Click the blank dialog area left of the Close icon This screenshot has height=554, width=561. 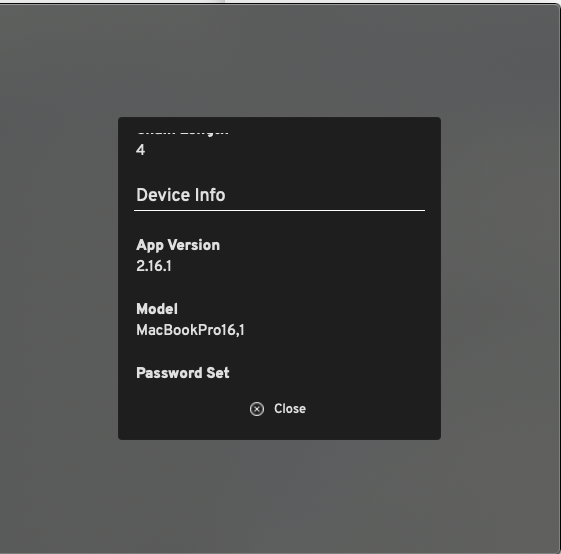(x=184, y=409)
